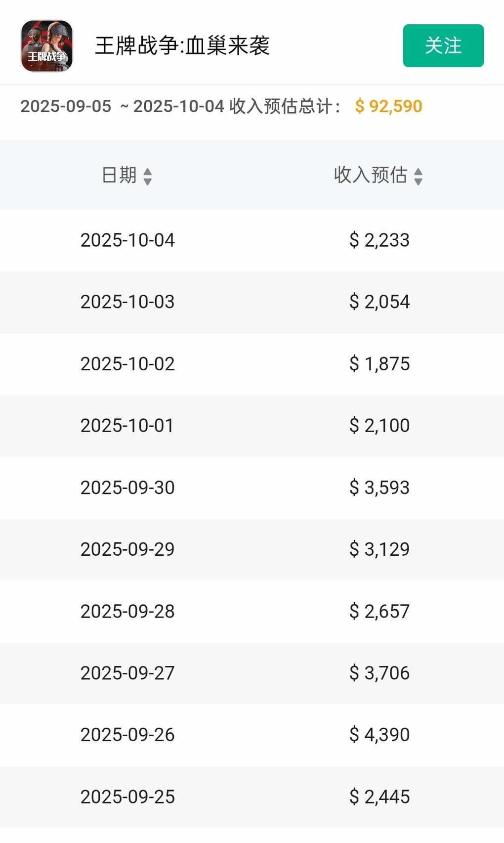This screenshot has width=504, height=843.
Task: Select the 2025-10-03 date row
Action: (x=127, y=302)
